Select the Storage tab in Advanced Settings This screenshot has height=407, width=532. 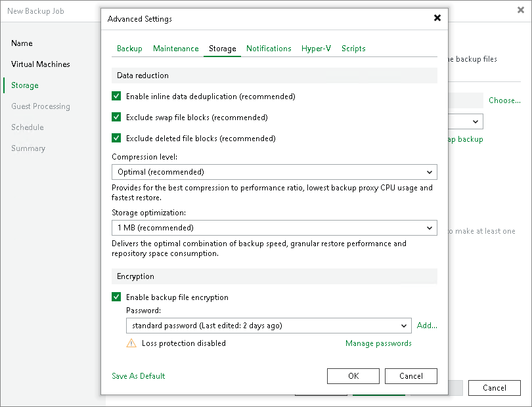222,49
